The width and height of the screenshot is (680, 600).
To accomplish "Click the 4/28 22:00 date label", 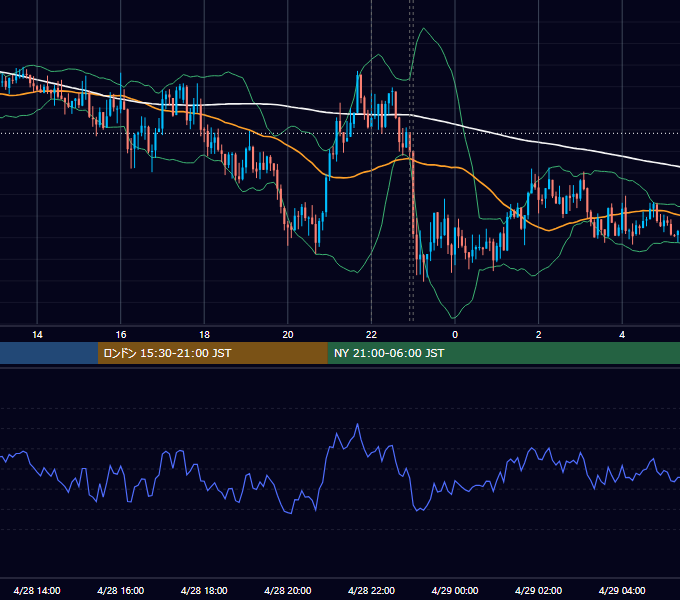I will click(x=371, y=590).
